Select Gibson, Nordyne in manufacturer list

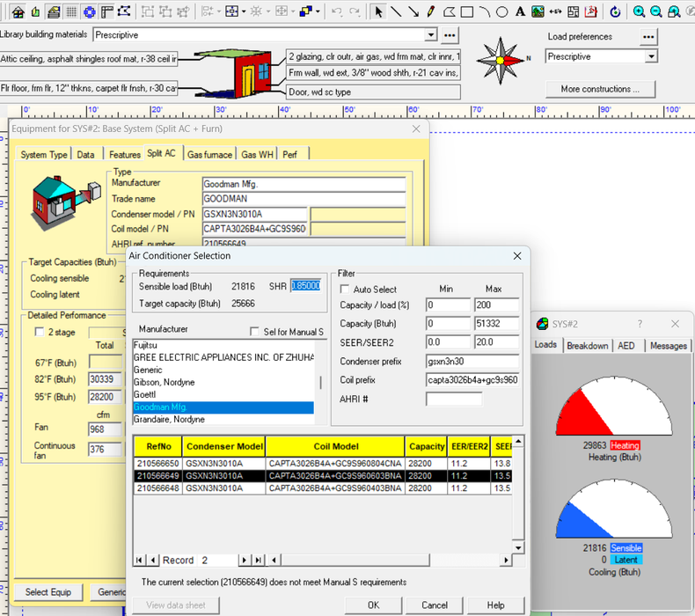(223, 382)
